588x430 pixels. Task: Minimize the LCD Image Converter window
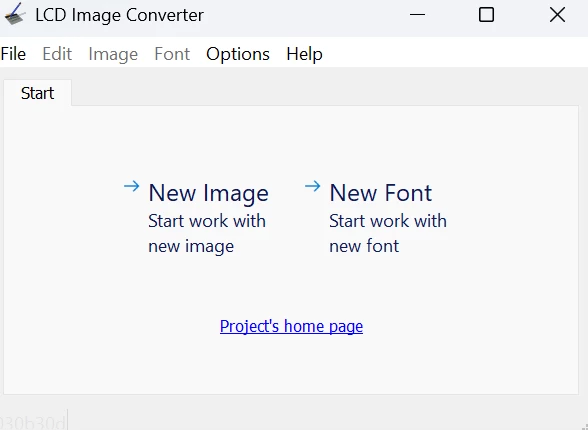click(417, 15)
